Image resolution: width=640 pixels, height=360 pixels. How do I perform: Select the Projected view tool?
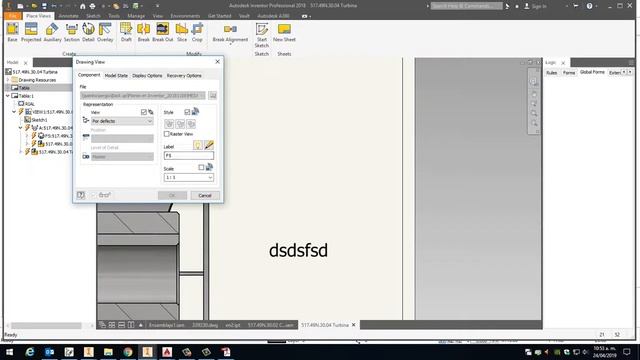(31, 32)
